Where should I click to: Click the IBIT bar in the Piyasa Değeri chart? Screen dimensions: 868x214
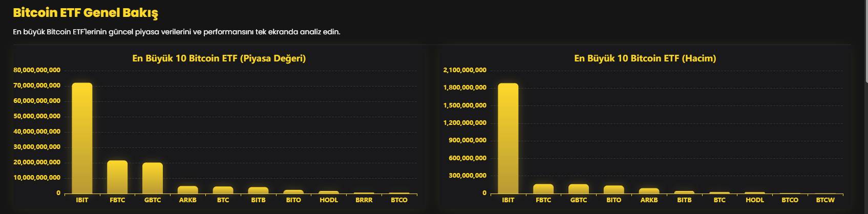click(x=82, y=138)
